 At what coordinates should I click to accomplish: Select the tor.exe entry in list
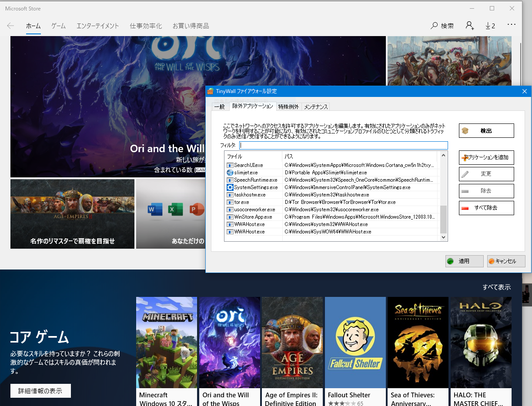coord(242,202)
